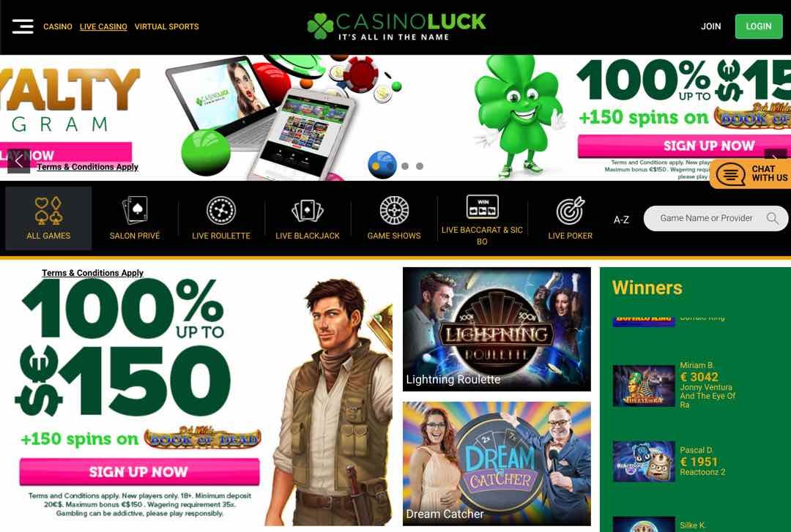The width and height of the screenshot is (791, 532).
Task: Select the All Games category icon
Action: pos(48,210)
